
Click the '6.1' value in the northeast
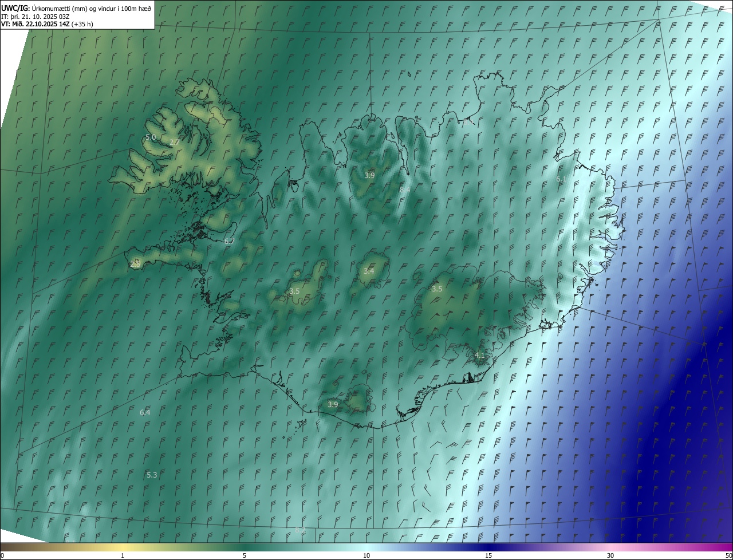561,179
